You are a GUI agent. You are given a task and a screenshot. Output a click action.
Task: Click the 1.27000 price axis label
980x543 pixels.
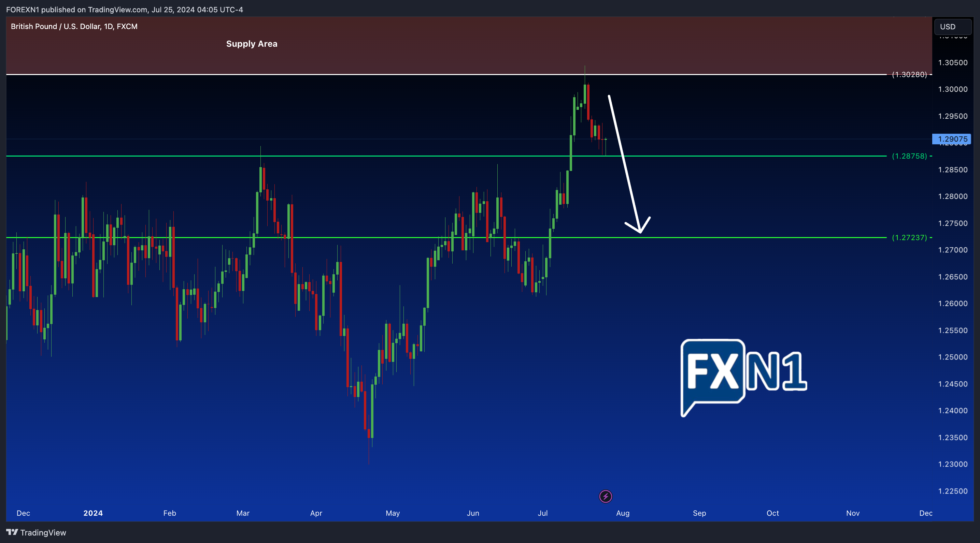point(953,250)
